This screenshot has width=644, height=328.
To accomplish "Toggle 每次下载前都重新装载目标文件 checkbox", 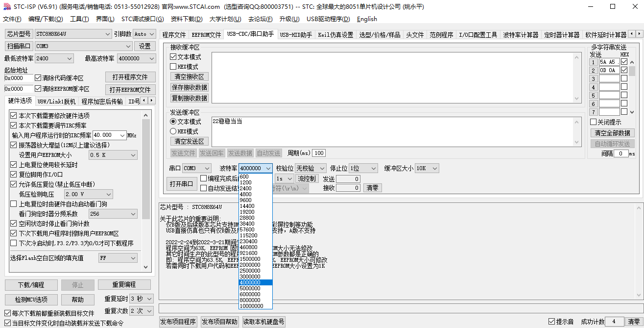I will [7, 313].
